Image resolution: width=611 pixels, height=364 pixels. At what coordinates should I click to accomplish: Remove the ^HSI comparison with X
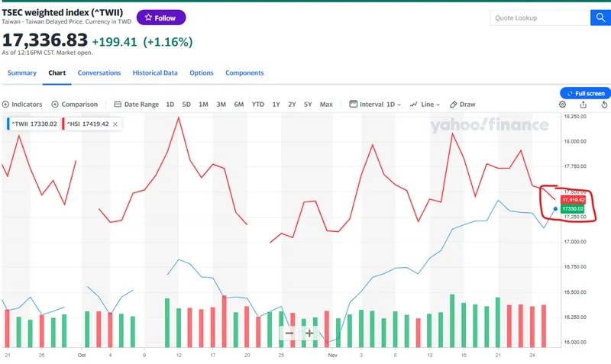point(115,124)
